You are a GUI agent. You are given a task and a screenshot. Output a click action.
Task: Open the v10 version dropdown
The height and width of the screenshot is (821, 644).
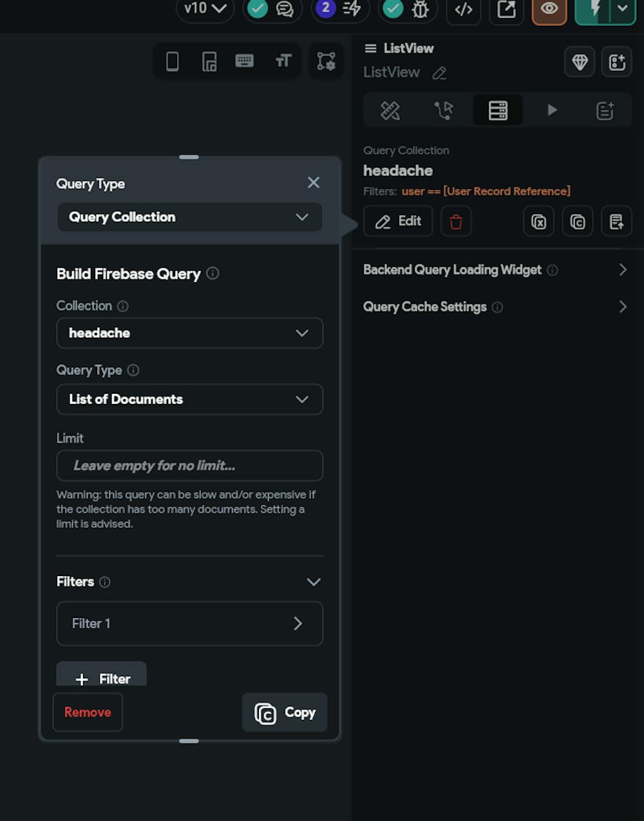pyautogui.click(x=205, y=9)
